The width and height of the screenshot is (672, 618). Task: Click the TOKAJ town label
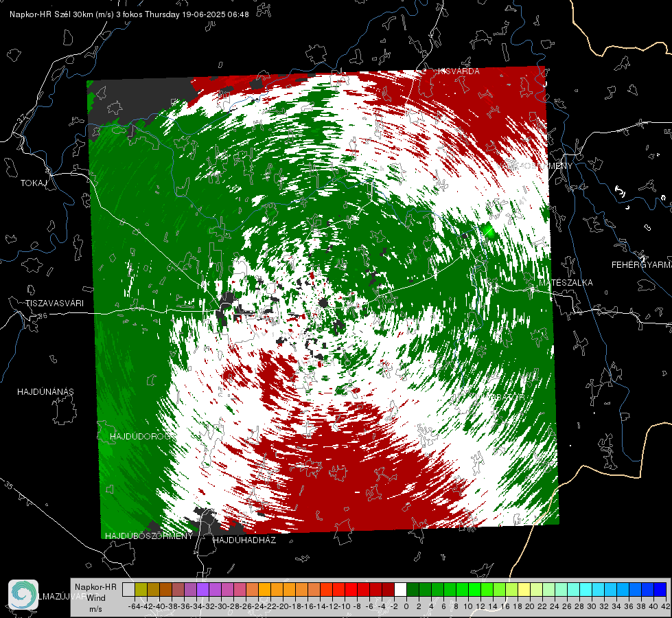[x=33, y=183]
